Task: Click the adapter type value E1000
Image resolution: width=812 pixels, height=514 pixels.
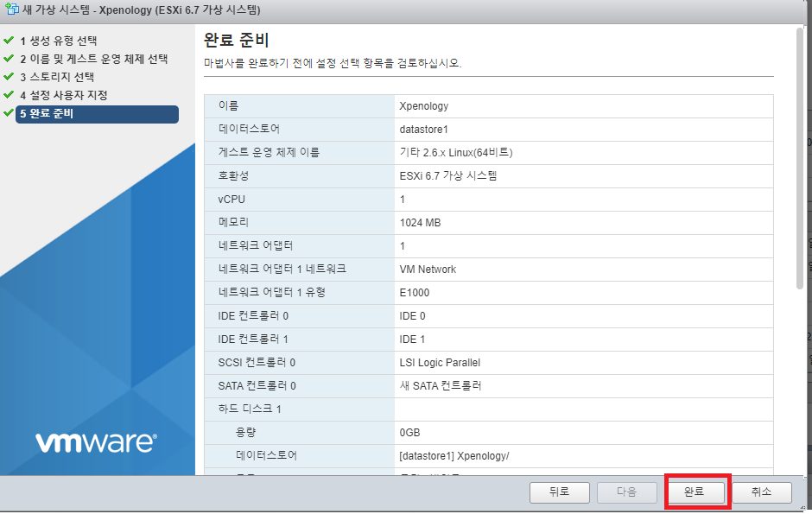Action: tap(415, 293)
